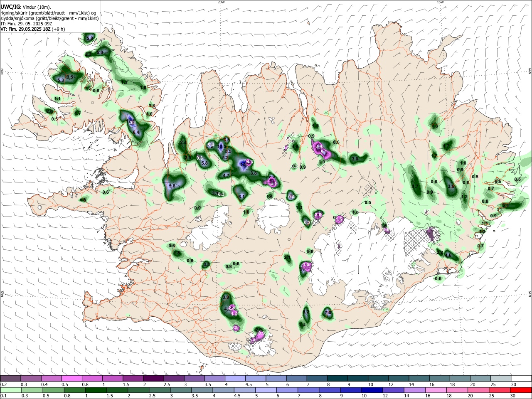Viewport: 532px width, 399px height.
Task: Click the 7.0 precipitation value in the south
Action: (327, 313)
